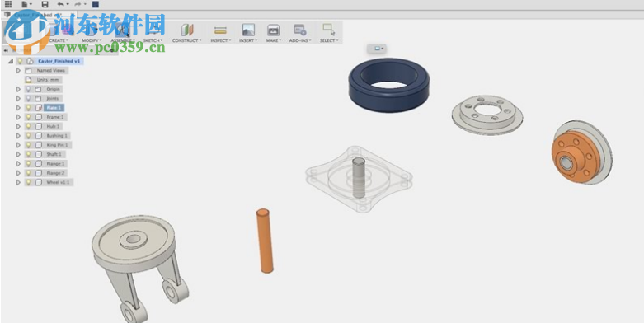Expand the Origin folder
Screen dimensions: 644x323
[x=18, y=89]
